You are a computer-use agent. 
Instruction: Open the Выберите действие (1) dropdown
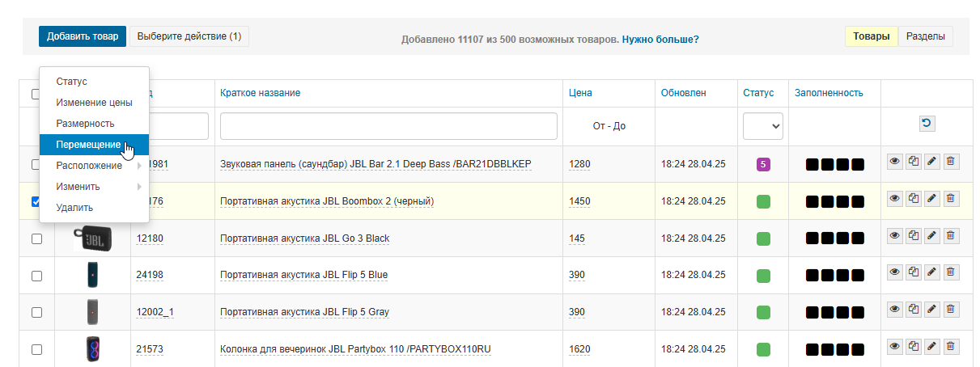pos(189,36)
